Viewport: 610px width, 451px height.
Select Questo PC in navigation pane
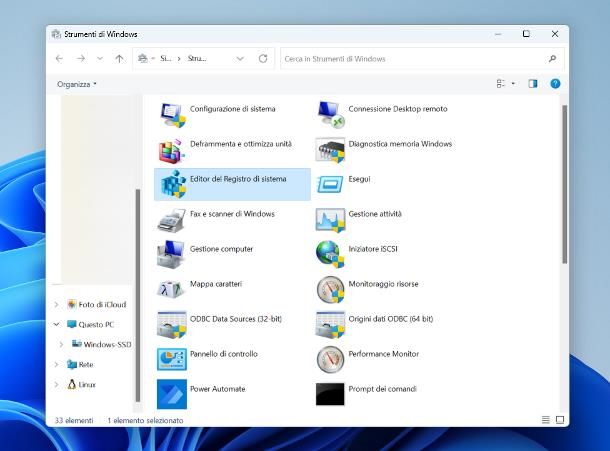pyautogui.click(x=91, y=324)
